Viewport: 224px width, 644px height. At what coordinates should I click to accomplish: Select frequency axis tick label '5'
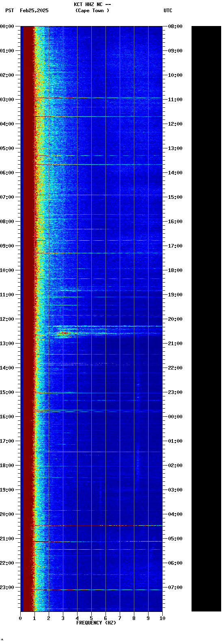pyautogui.click(x=91, y=618)
